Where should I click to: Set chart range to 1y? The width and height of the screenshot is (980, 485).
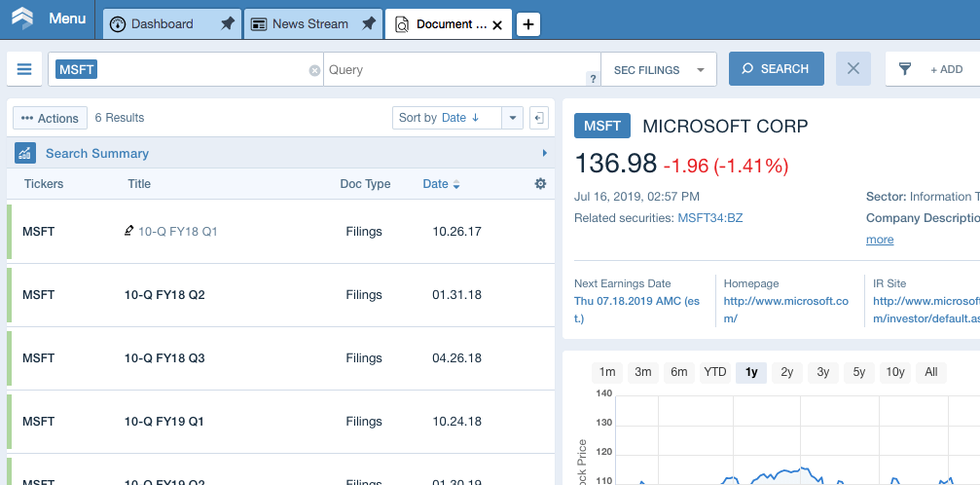pyautogui.click(x=751, y=372)
